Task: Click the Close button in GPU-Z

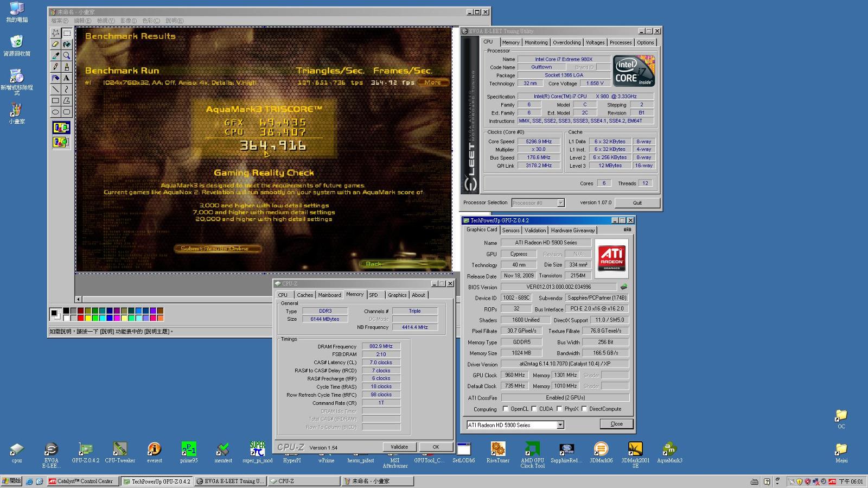Action: point(616,424)
